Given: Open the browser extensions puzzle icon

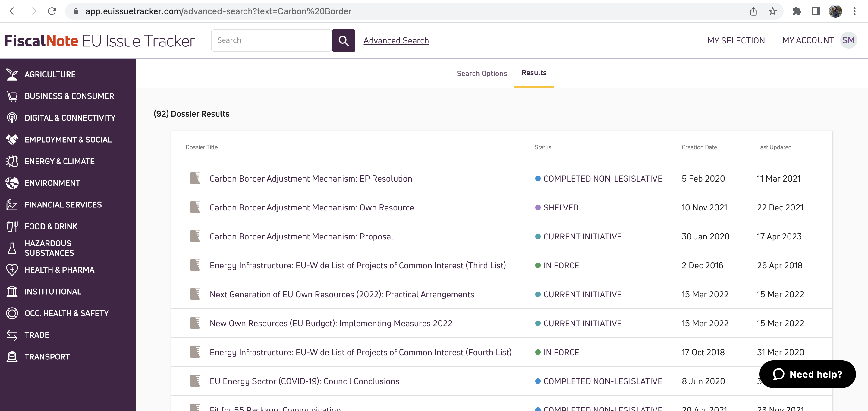Looking at the screenshot, I should coord(797,11).
